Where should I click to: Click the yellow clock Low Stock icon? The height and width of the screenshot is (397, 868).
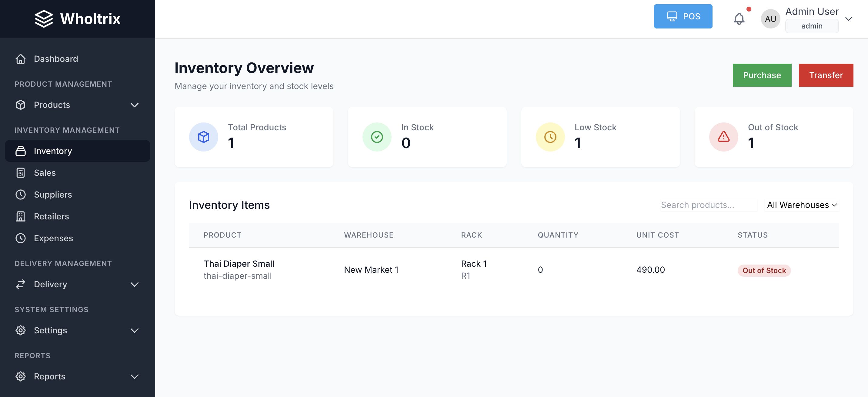point(550,137)
